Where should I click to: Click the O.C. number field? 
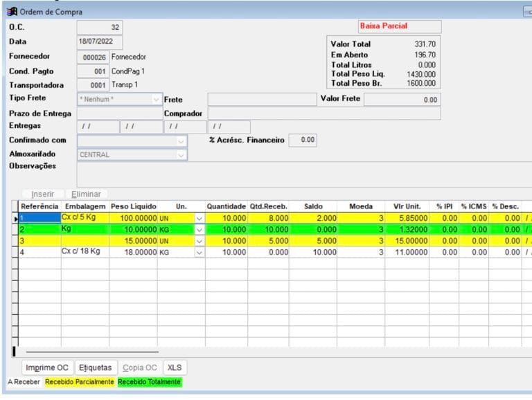pos(100,28)
